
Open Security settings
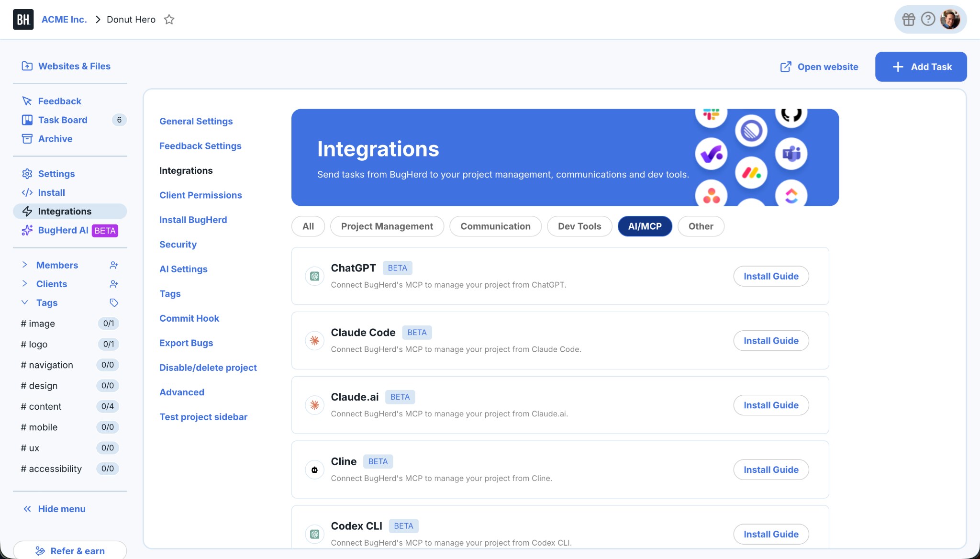pyautogui.click(x=178, y=245)
